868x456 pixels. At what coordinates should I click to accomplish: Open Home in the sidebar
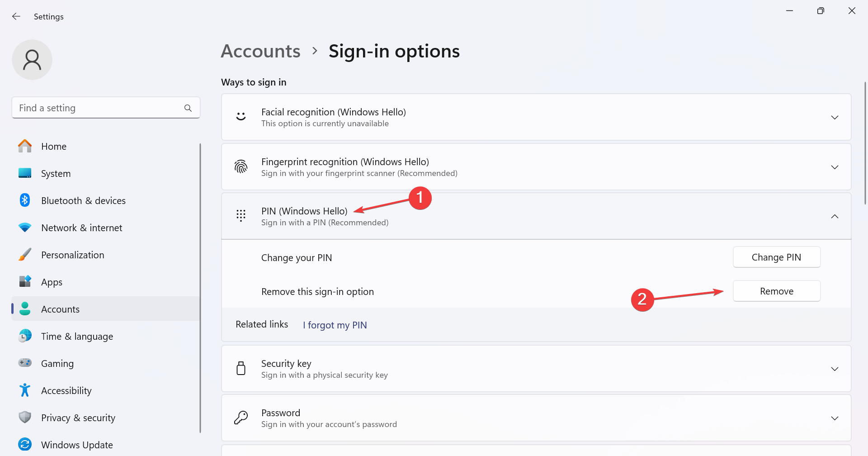coord(106,146)
